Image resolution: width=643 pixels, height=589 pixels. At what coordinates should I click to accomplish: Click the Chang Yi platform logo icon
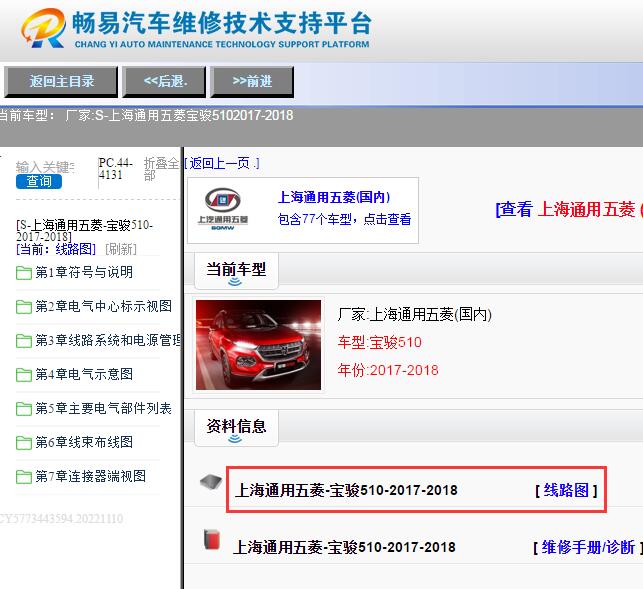coord(43,28)
